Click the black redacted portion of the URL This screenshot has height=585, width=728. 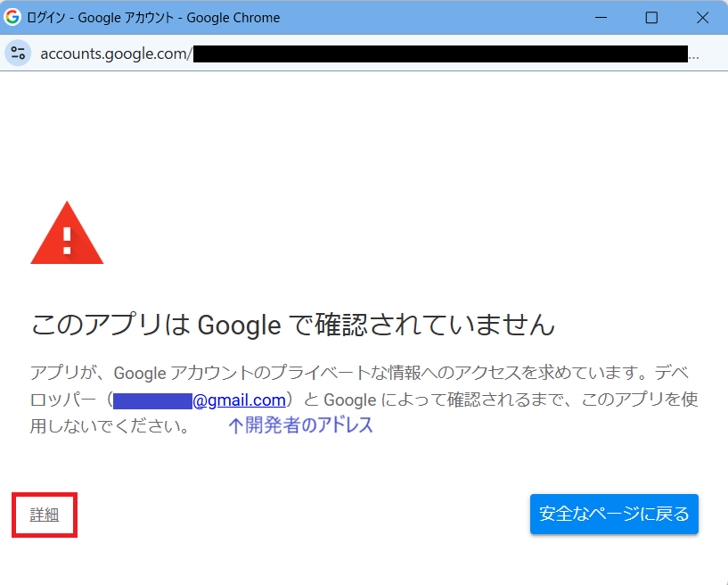440,54
